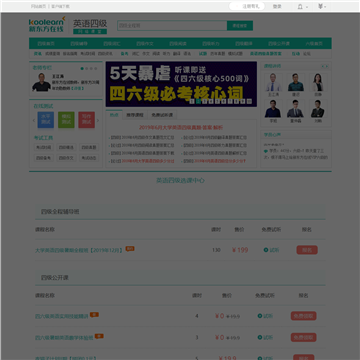
Task: Click the 登录 login link
Action: point(277,6)
